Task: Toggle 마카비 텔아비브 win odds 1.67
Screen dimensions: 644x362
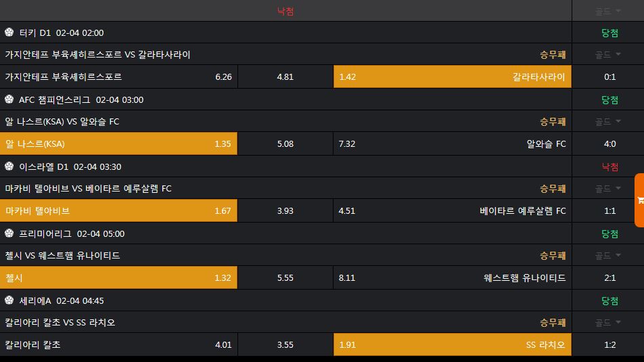Action: (118, 211)
